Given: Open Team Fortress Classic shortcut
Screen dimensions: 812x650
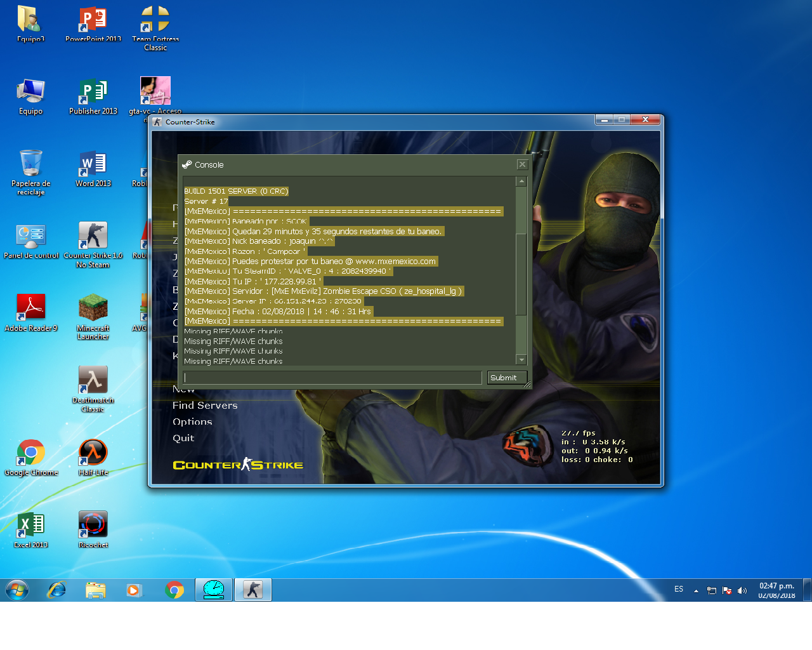Looking at the screenshot, I should pyautogui.click(x=155, y=28).
